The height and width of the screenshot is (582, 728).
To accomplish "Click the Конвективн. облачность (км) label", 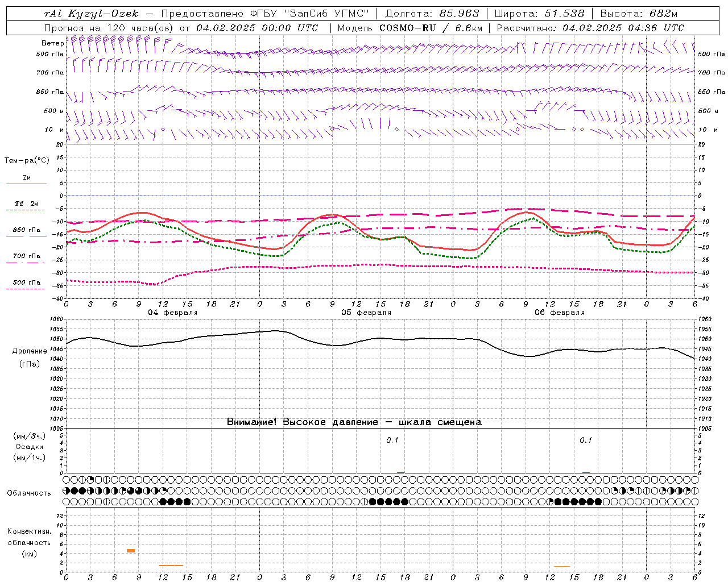I will [x=30, y=542].
